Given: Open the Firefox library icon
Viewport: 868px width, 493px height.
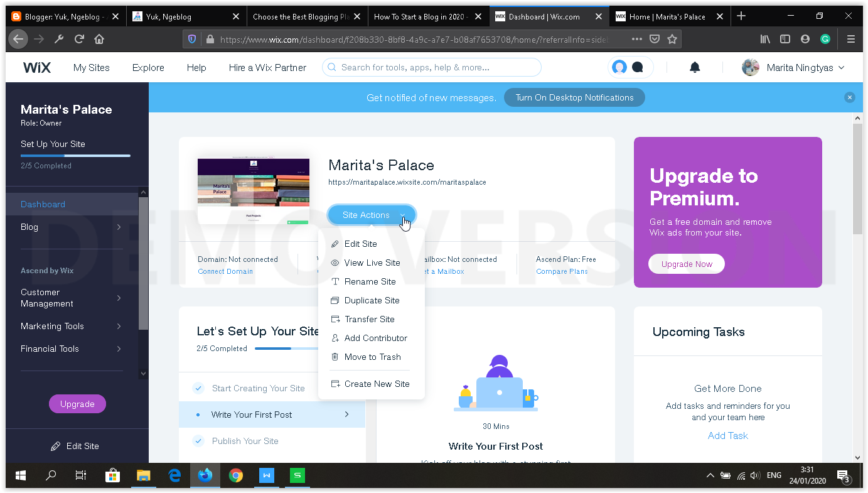Looking at the screenshot, I should 765,39.
